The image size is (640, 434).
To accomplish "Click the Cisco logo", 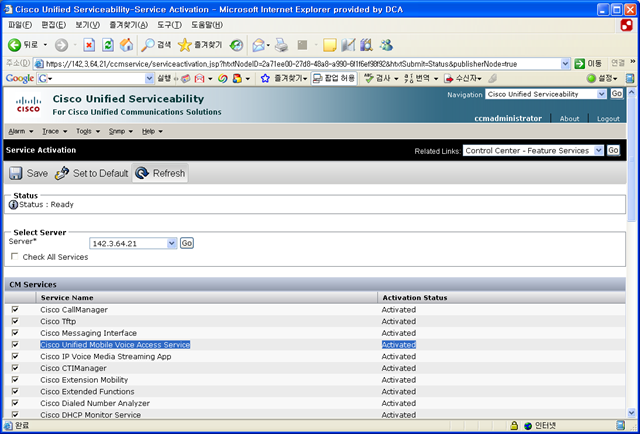I will 28,105.
